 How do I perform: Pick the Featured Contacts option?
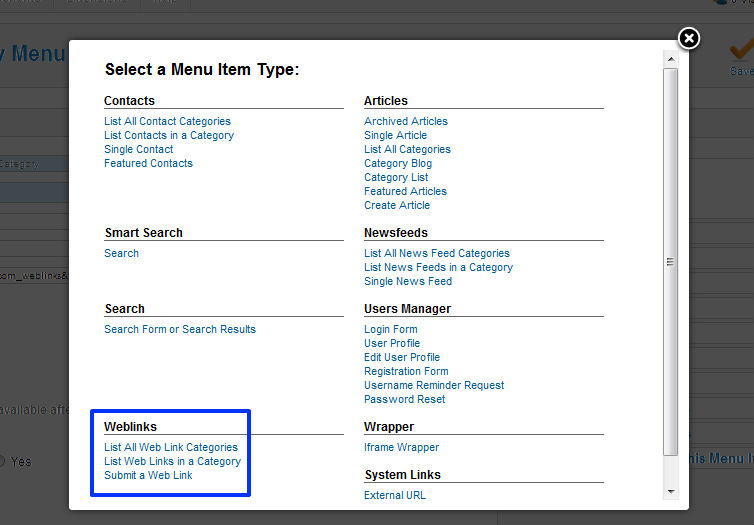click(x=148, y=163)
